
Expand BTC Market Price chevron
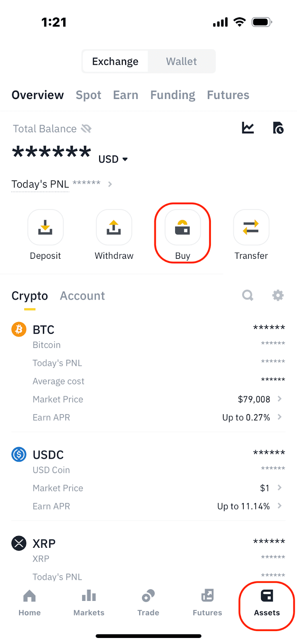(280, 399)
